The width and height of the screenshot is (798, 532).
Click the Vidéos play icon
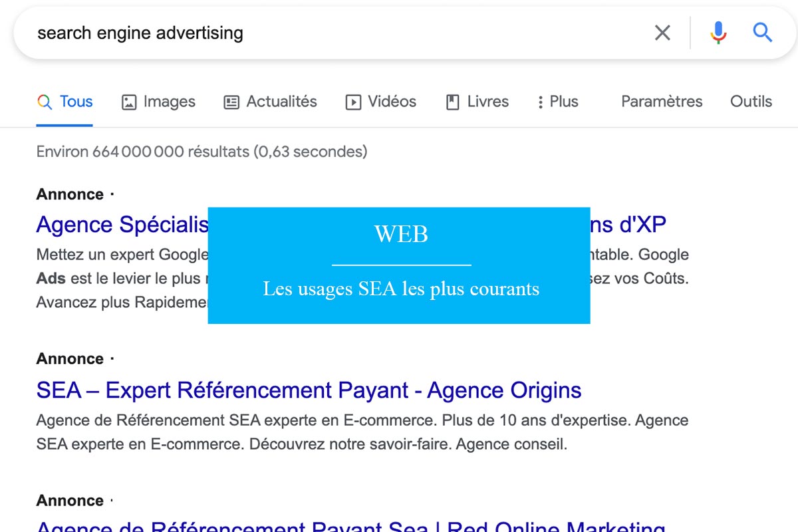coord(353,102)
